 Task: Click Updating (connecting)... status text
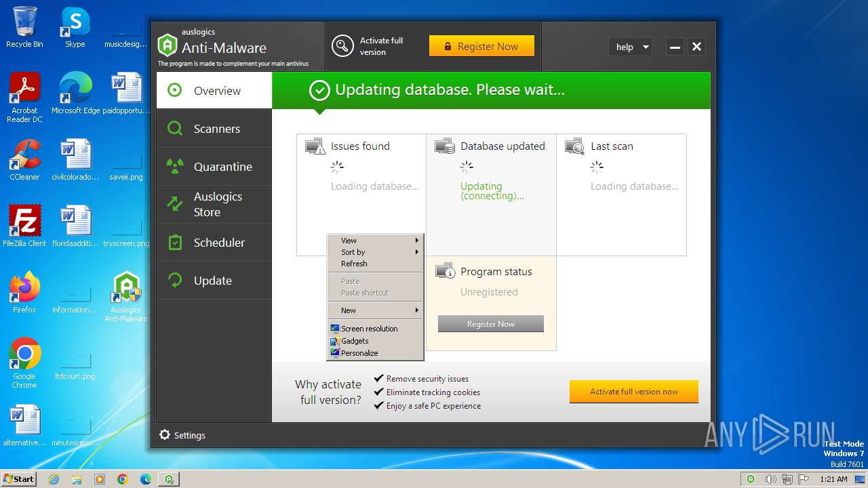click(492, 191)
